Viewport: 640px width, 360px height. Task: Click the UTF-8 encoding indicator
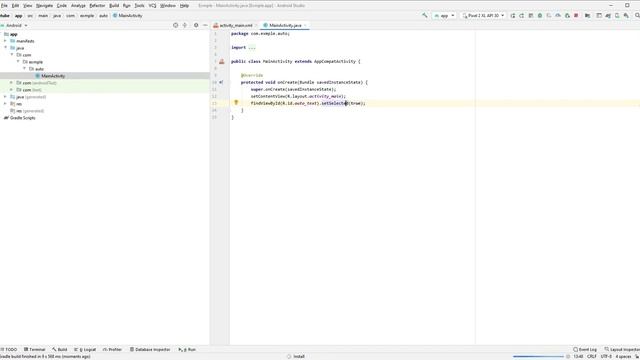606,357
